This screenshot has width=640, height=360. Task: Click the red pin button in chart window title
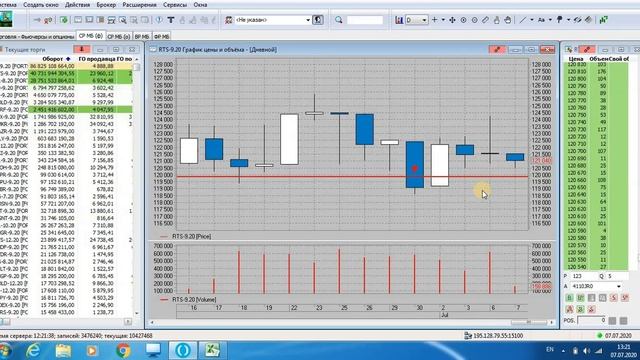497,49
